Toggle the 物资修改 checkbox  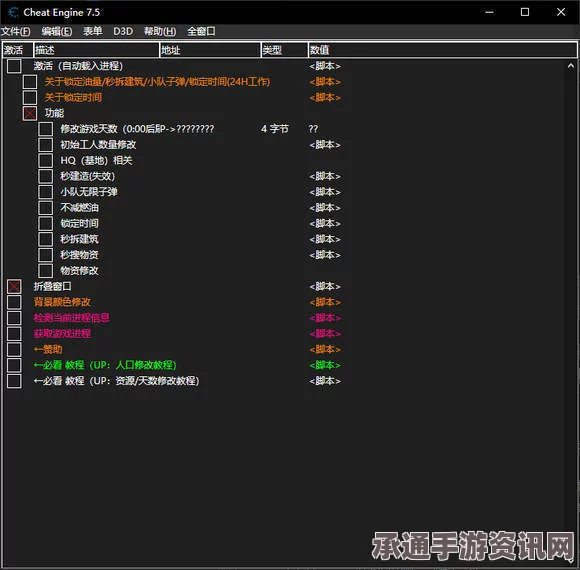pyautogui.click(x=45, y=271)
